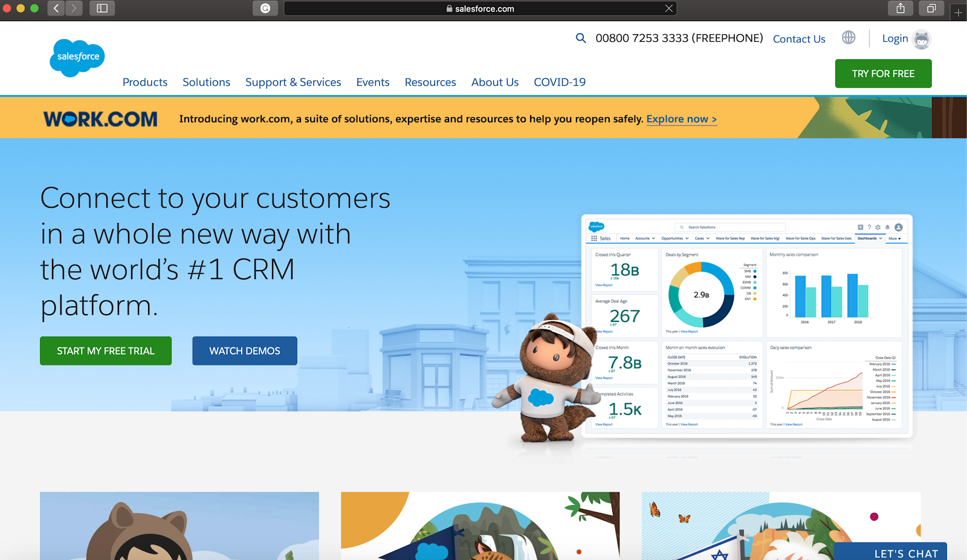Screen dimensions: 967x560
Task: Click the "Connect to your customers" headline
Action: 215,252
